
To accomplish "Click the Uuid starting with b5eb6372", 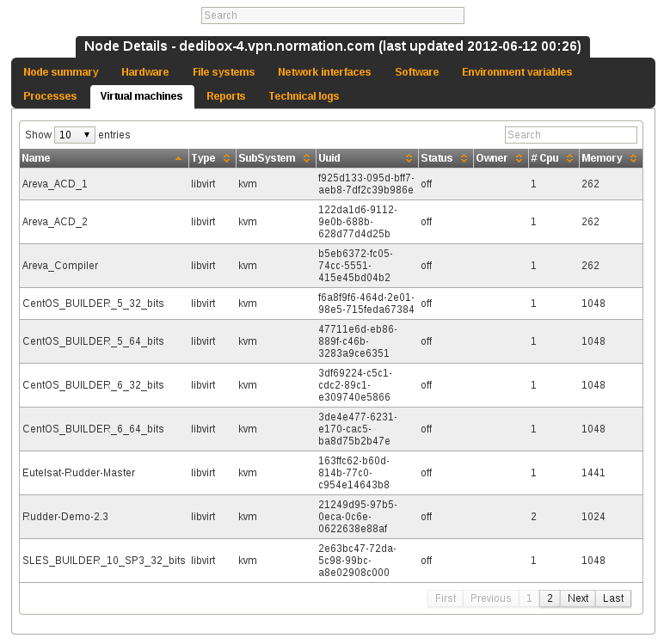I will (x=355, y=266).
